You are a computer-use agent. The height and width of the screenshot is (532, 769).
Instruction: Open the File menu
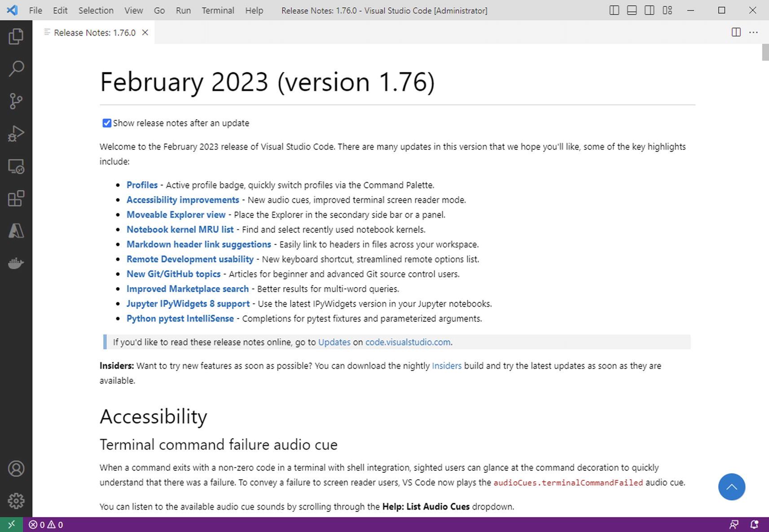tap(35, 10)
